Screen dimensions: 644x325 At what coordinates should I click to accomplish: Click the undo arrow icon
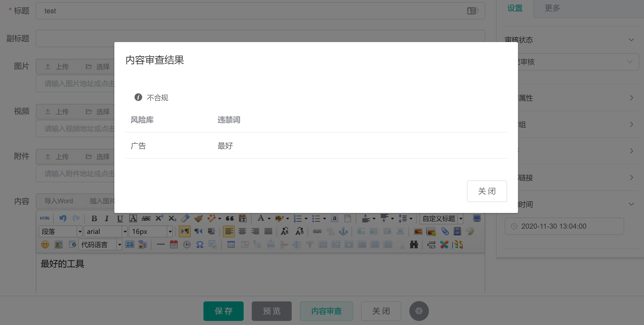[x=63, y=218]
